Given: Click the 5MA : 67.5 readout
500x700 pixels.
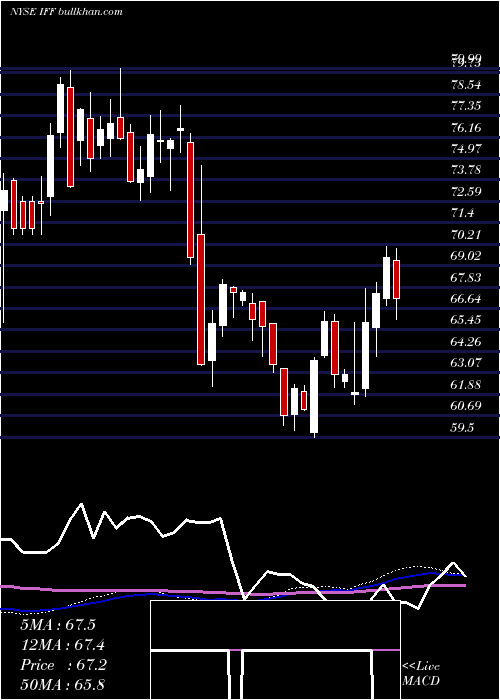Looking at the screenshot, I should (58, 625).
